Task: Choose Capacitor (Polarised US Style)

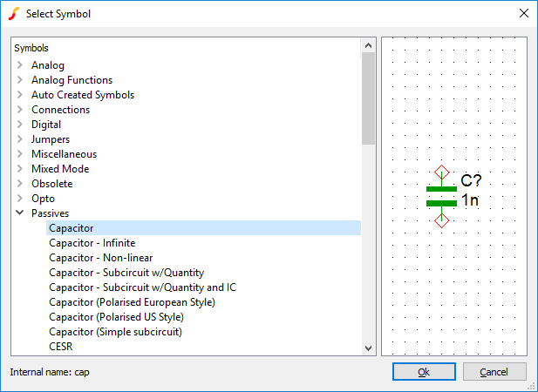Action: click(116, 317)
